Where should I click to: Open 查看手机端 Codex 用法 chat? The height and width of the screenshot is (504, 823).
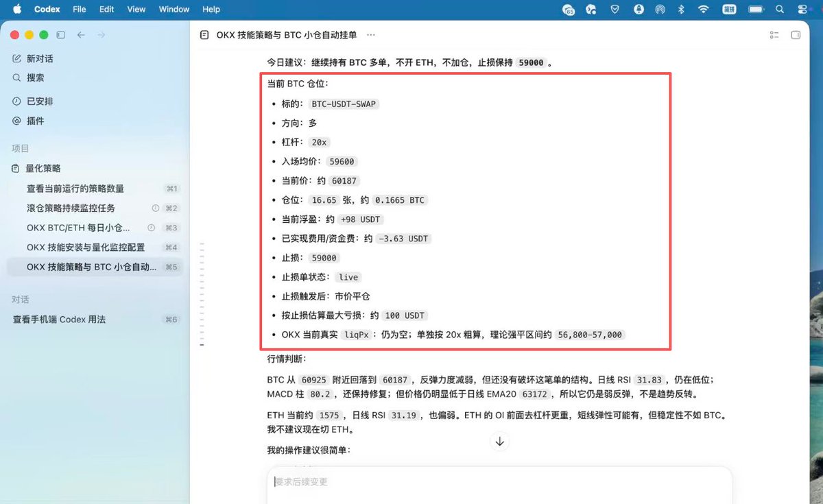[x=95, y=320]
